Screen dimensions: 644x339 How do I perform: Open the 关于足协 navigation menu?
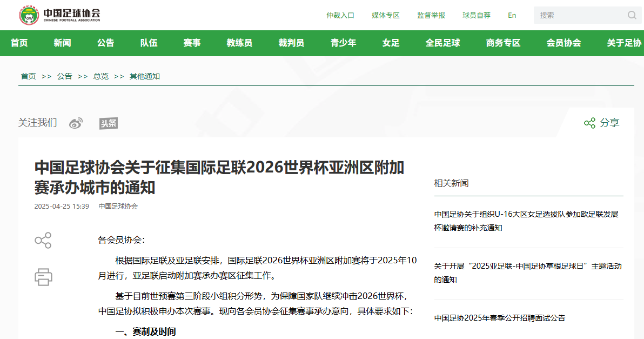[625, 43]
